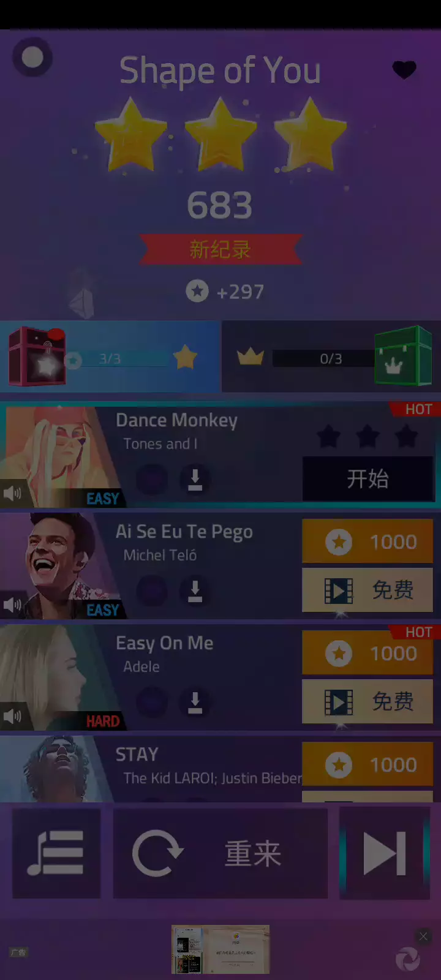This screenshot has height=980, width=441.
Task: Watch ad for free Easy On Me unlock
Action: (367, 701)
